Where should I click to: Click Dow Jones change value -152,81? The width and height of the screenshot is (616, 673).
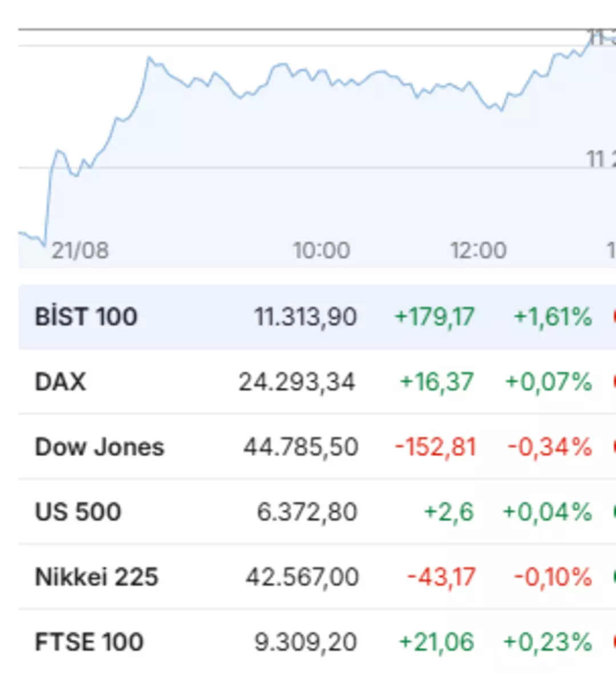[436, 447]
